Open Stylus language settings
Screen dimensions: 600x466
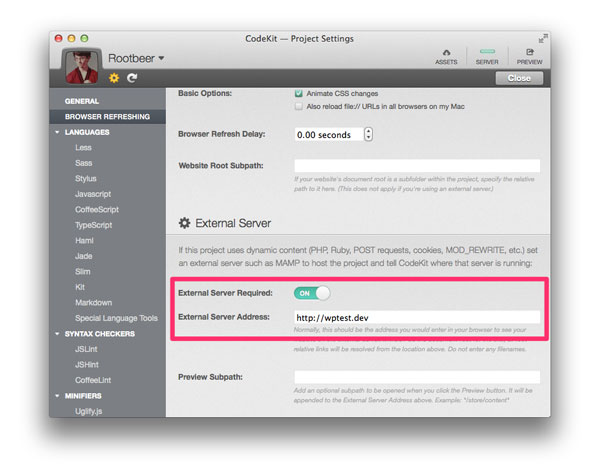[x=86, y=179]
